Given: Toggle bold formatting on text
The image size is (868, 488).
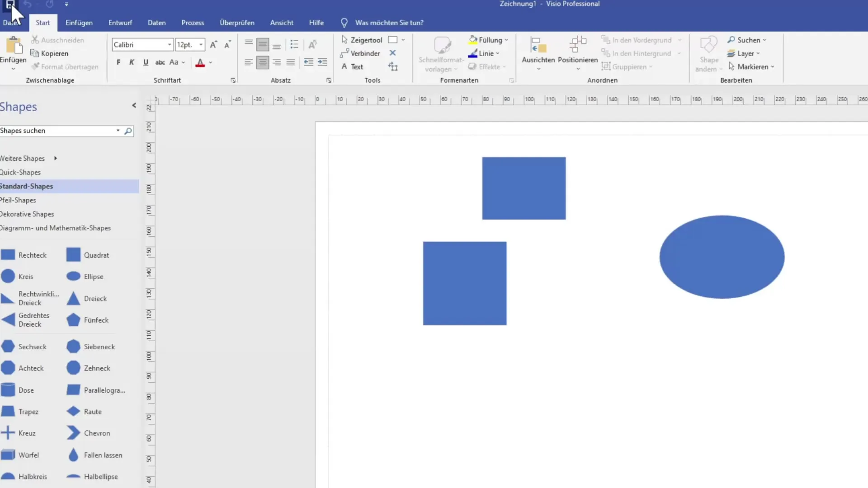Looking at the screenshot, I should coord(118,62).
